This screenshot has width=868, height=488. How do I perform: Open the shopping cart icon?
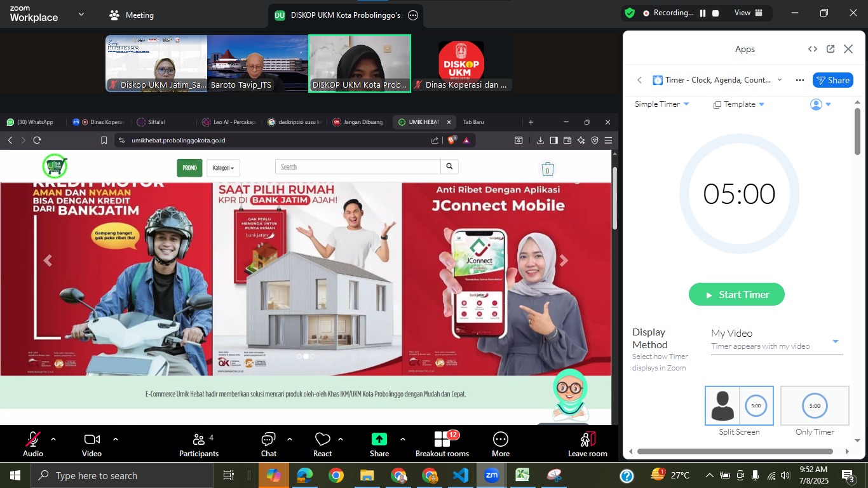tap(547, 169)
